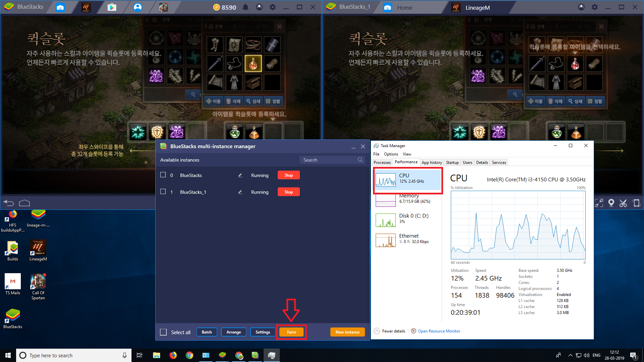644x362 pixels.
Task: Open Resource Monitor link
Action: [x=439, y=331]
